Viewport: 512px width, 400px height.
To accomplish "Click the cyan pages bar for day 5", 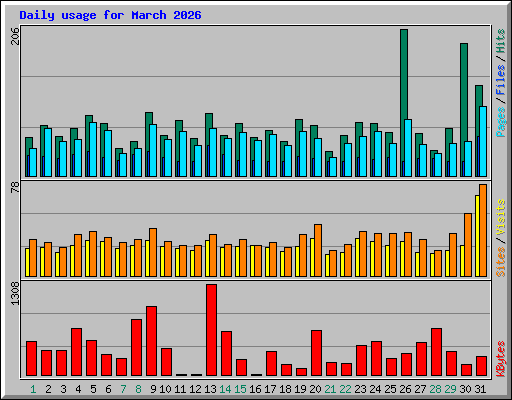I will point(93,149).
